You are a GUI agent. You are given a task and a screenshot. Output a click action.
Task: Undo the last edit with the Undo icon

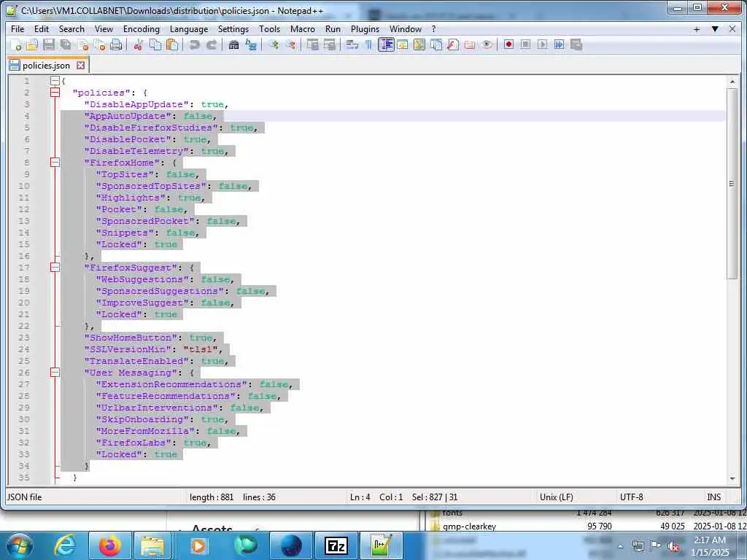coord(194,44)
